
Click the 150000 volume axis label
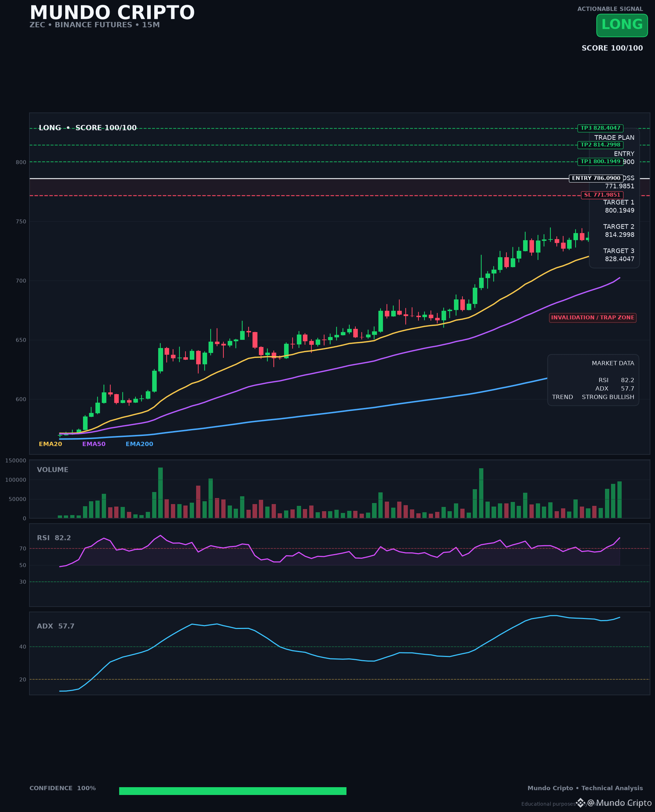[x=16, y=460]
